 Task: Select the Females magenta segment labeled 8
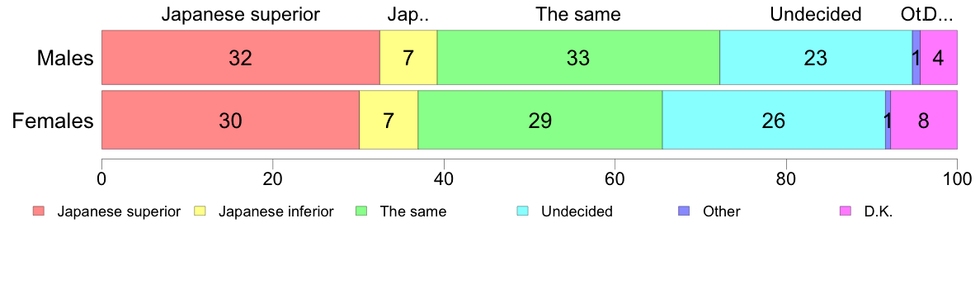click(x=924, y=120)
